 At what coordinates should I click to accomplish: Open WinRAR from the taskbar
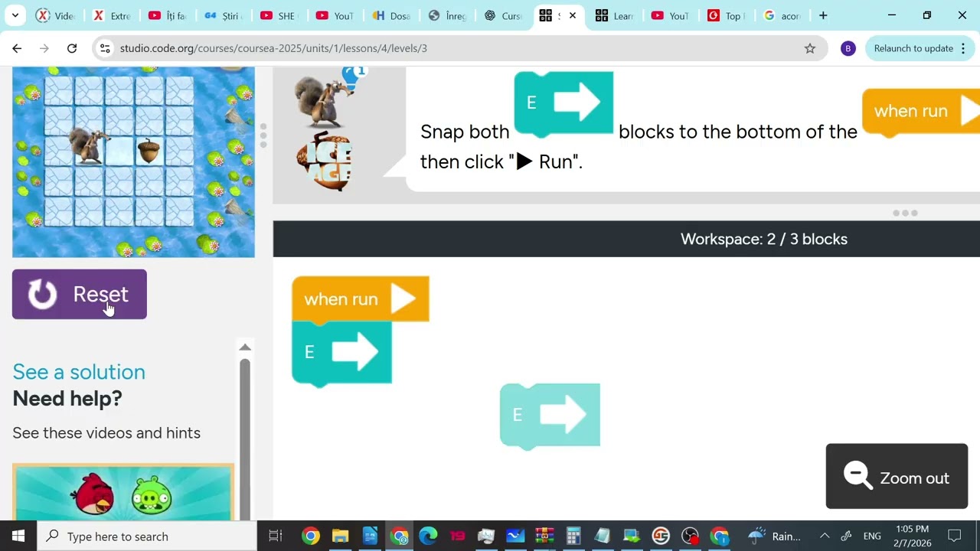(x=544, y=536)
